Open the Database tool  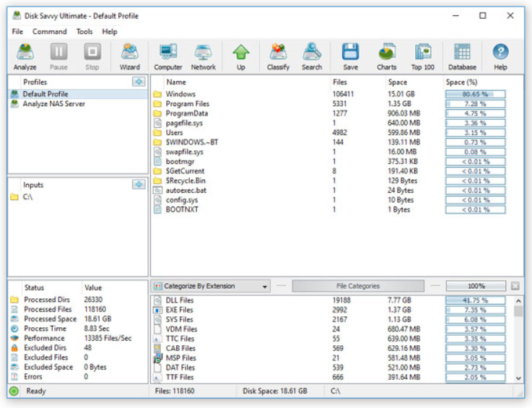click(x=462, y=56)
